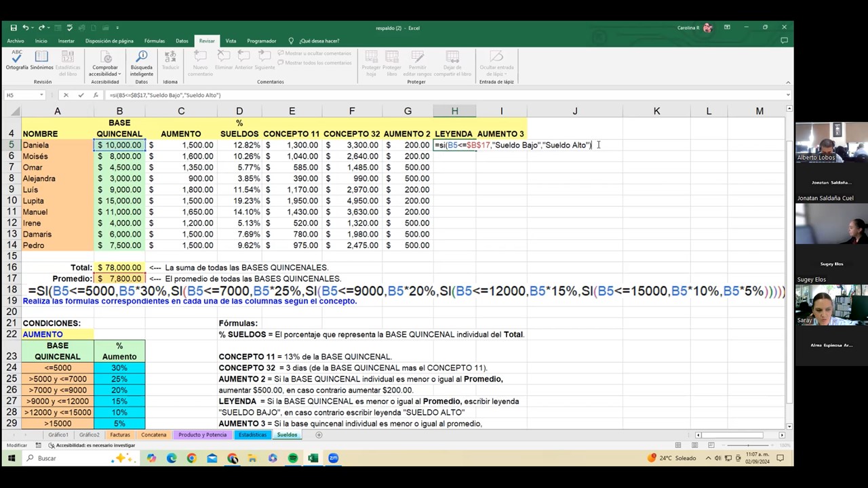This screenshot has width=868, height=488.
Task: Click the insert function fx icon
Action: (x=96, y=95)
